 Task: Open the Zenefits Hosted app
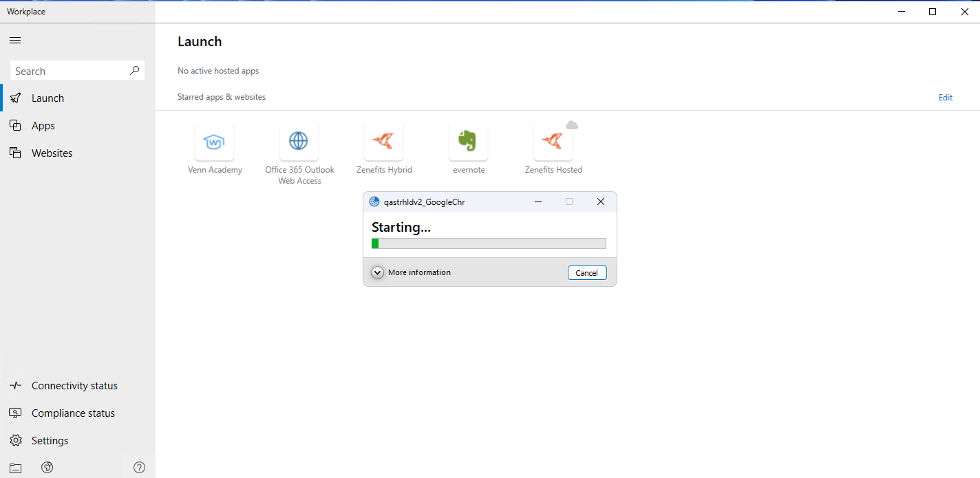(x=553, y=142)
